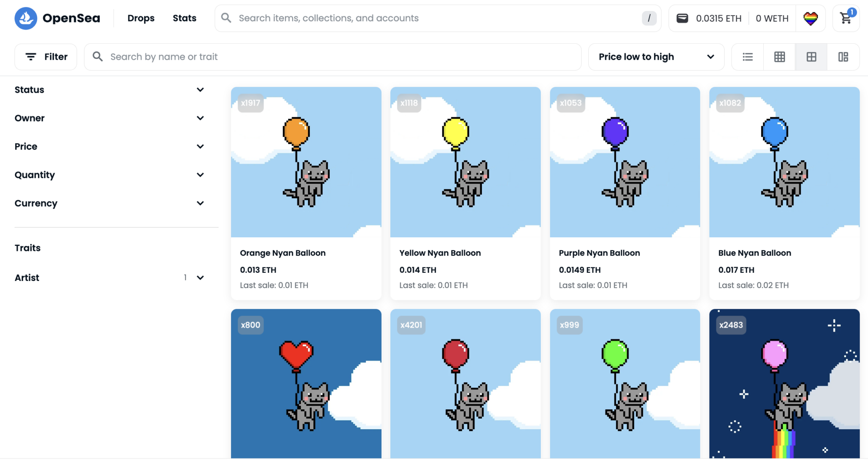Click the magnifying glass in the trait search
This screenshot has height=464, width=868.
click(97, 56)
